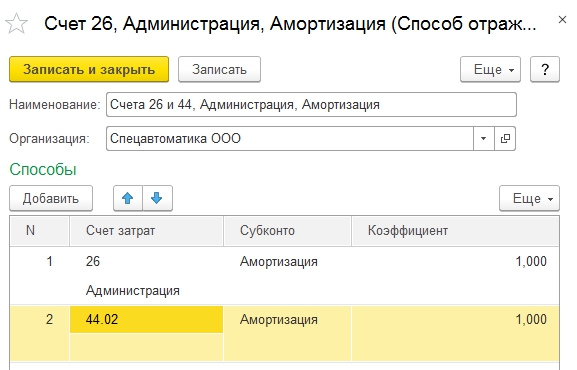Select the Администрация subdivision cell

146,290
